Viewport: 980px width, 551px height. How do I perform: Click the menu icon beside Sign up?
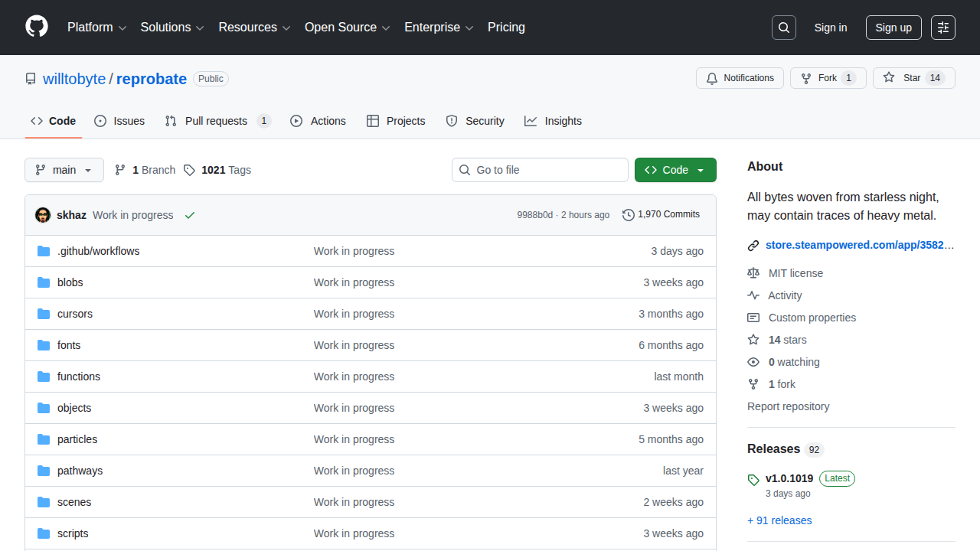point(942,28)
